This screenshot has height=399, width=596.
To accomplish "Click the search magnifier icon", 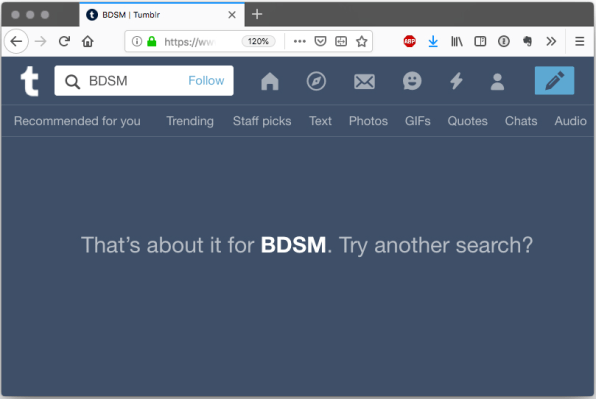I will click(72, 81).
